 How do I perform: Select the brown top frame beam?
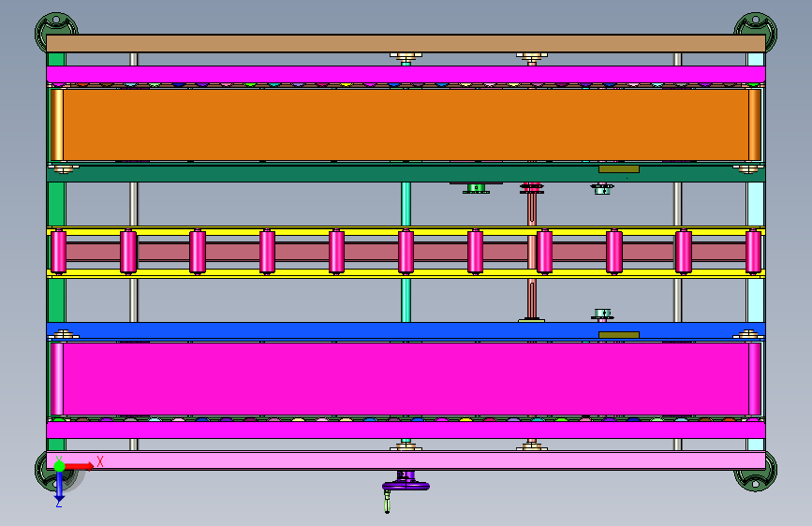406,43
